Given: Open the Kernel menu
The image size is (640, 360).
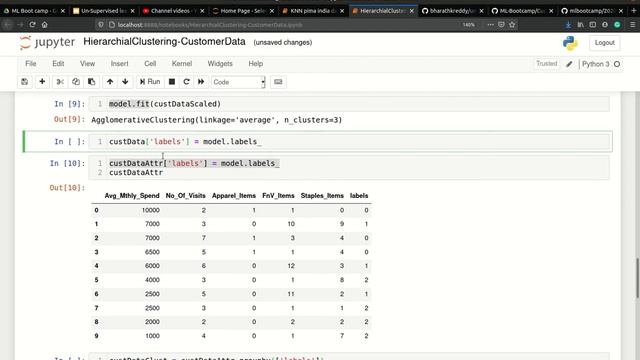Looking at the screenshot, I should click(x=182, y=64).
